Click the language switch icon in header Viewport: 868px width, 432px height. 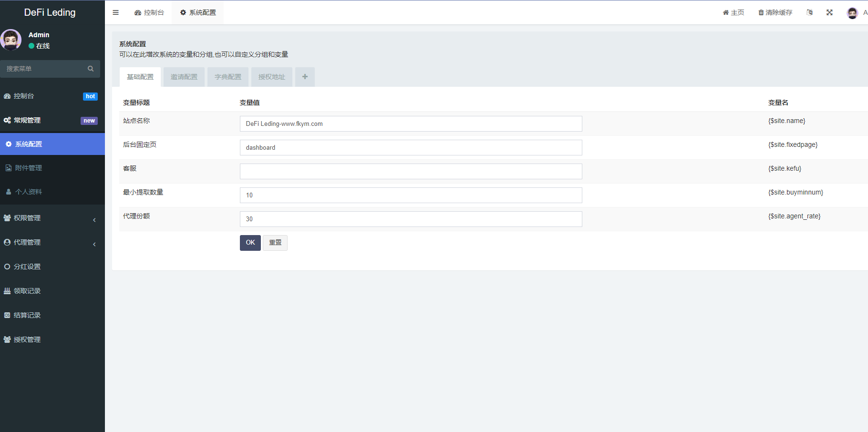point(809,12)
